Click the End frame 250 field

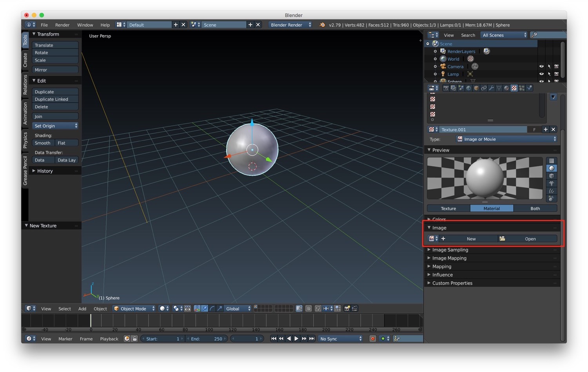point(207,339)
